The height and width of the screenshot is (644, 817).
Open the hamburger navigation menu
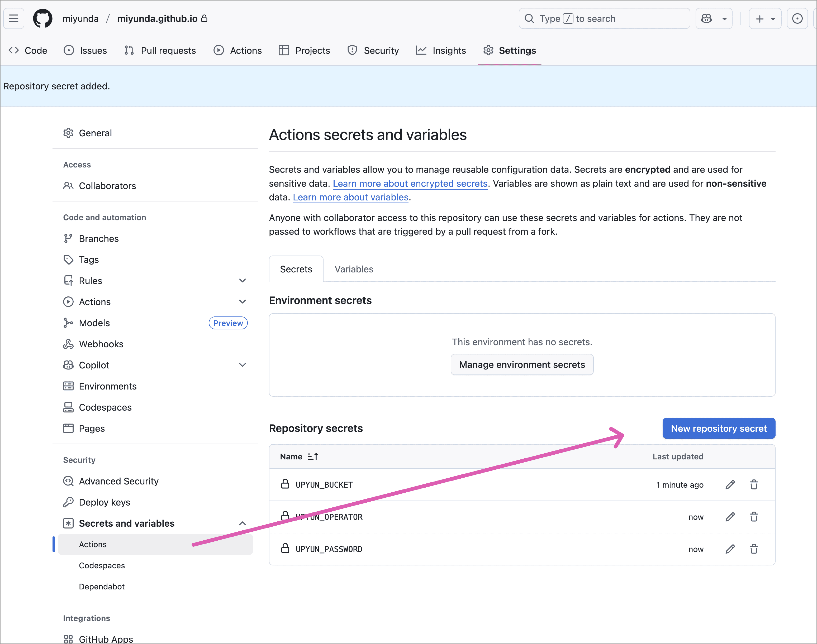13,18
